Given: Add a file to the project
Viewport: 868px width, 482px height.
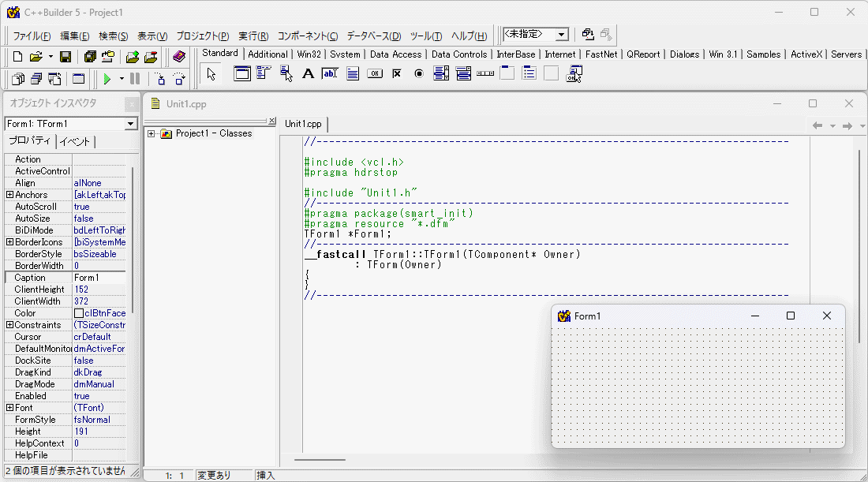Looking at the screenshot, I should pos(133,57).
